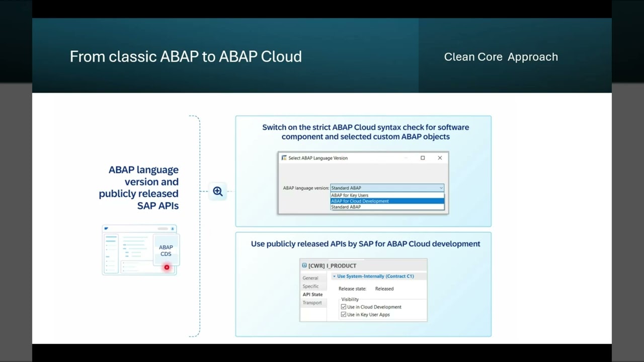Click the Released release state value

click(x=384, y=289)
